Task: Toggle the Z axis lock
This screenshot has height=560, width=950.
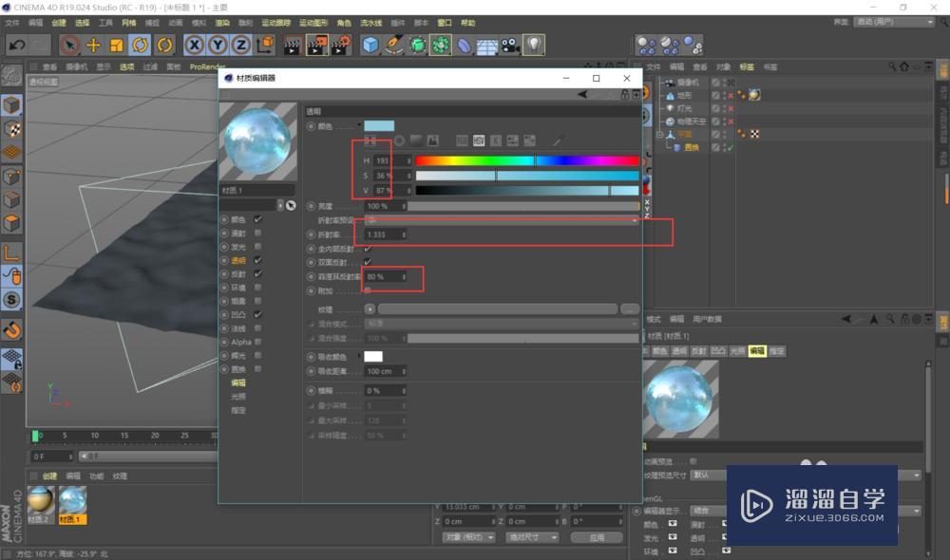Action: [x=241, y=45]
